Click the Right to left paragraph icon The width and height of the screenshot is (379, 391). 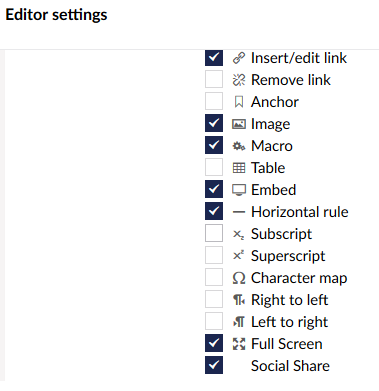coord(239,300)
